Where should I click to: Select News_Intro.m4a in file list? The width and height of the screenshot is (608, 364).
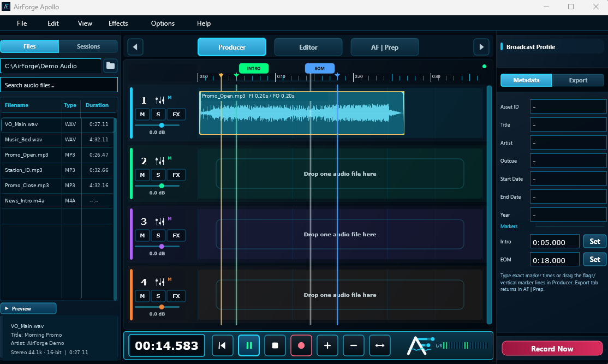(x=58, y=201)
